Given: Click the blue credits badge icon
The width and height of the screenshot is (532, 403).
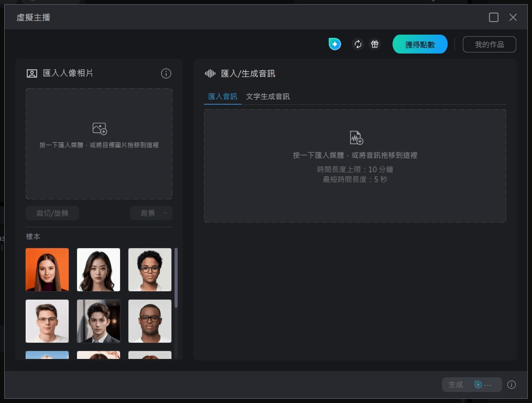Looking at the screenshot, I should pos(334,44).
